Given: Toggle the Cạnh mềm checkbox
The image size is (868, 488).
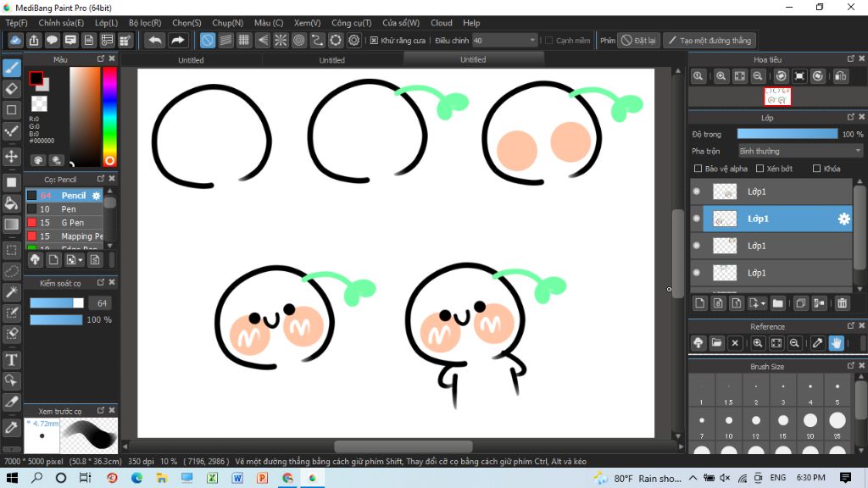Looking at the screenshot, I should pyautogui.click(x=548, y=41).
